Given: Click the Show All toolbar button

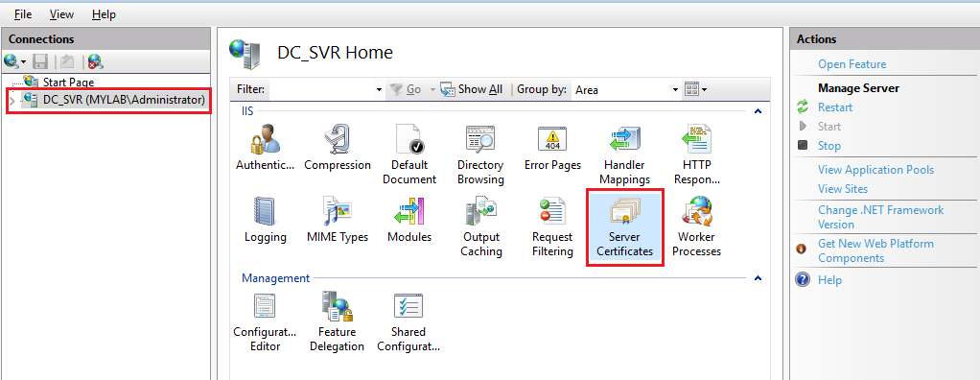Looking at the screenshot, I should [471, 89].
